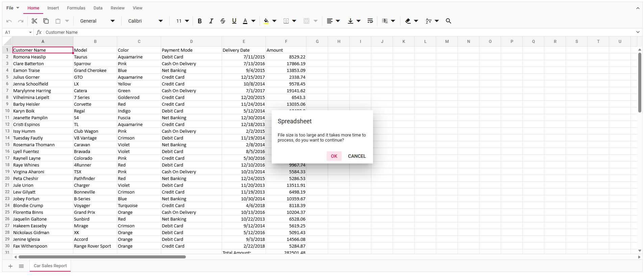Switch to the Review tab
Screen dimensions: 644x277
[118, 8]
